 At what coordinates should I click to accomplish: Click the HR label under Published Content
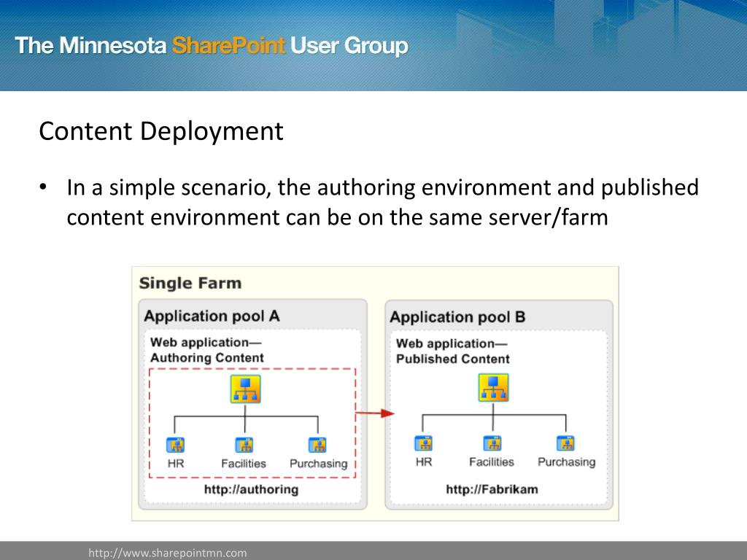(424, 462)
